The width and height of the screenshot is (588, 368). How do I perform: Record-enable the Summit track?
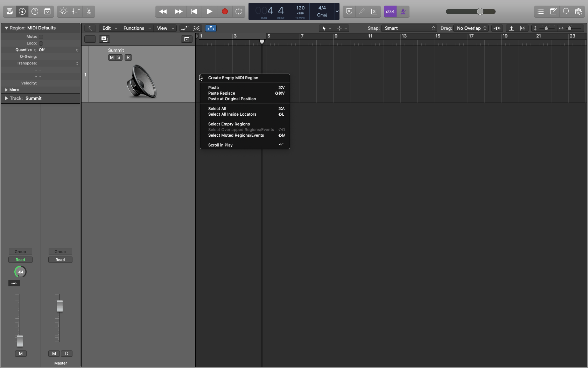(x=128, y=57)
